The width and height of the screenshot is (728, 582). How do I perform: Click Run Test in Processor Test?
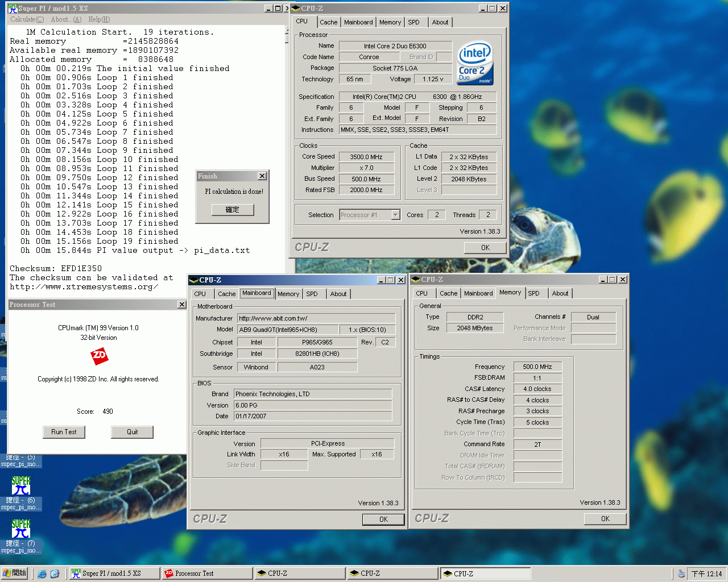pos(64,432)
